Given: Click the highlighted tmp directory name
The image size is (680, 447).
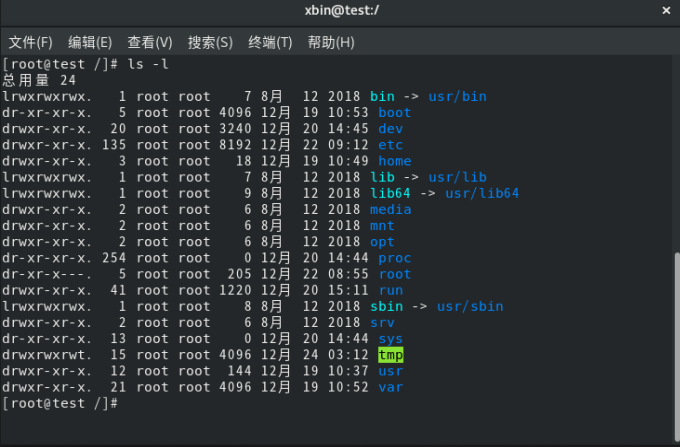Looking at the screenshot, I should point(390,355).
